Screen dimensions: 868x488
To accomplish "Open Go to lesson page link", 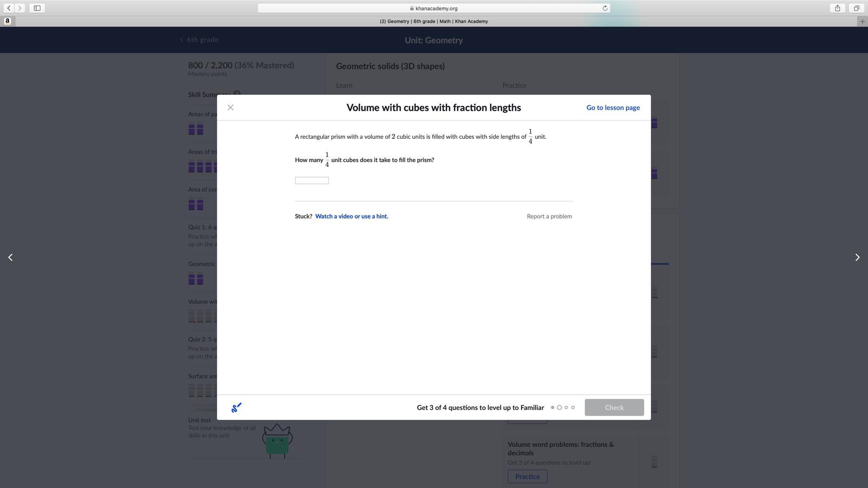I will pyautogui.click(x=613, y=108).
